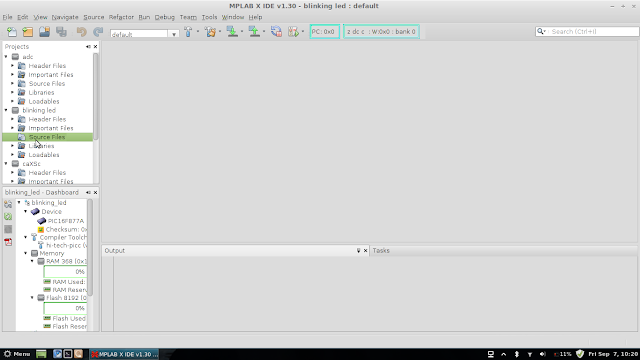Click the green Refresh Debug Tool Status icon
The height and width of the screenshot is (360, 640).
click(x=8, y=216)
